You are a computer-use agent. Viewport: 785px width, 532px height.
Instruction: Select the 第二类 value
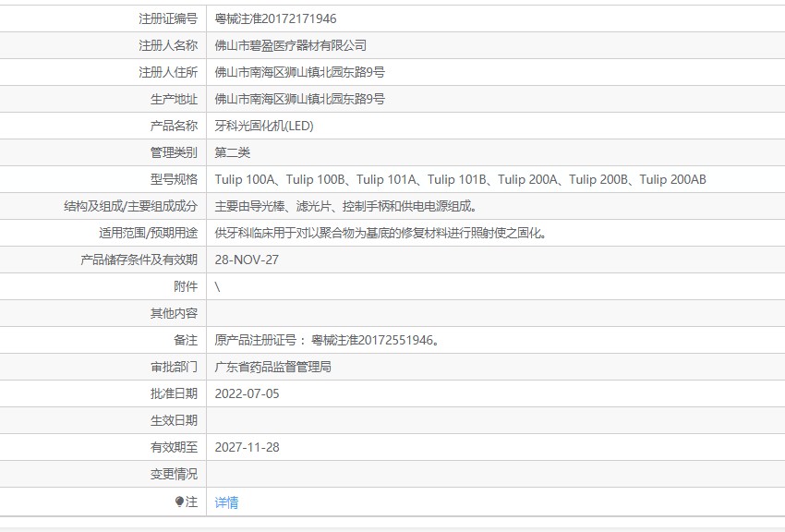(233, 152)
